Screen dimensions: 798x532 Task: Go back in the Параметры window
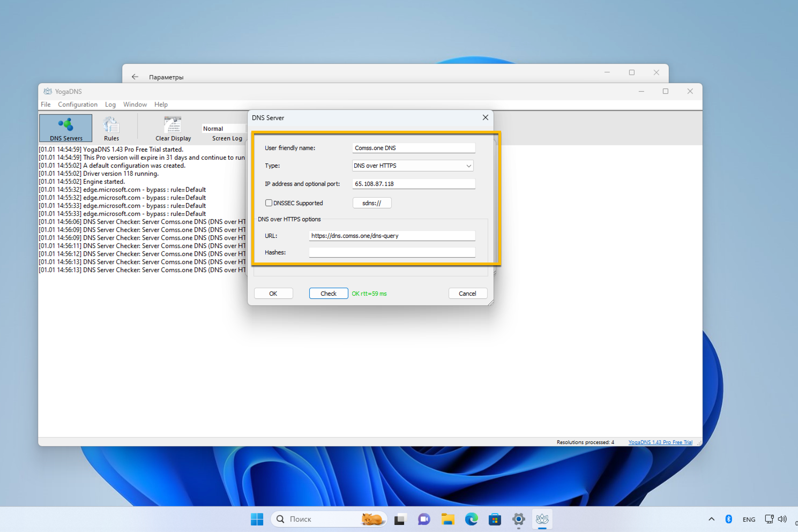(x=135, y=77)
